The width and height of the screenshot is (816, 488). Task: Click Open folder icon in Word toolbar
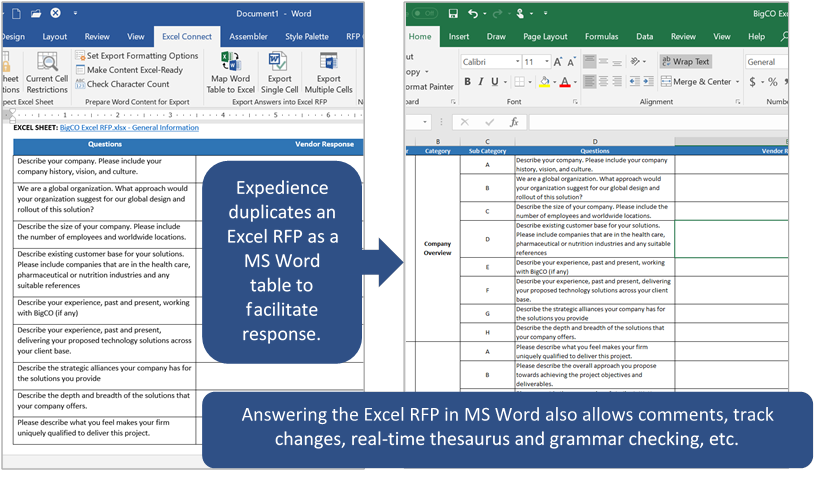click(34, 14)
